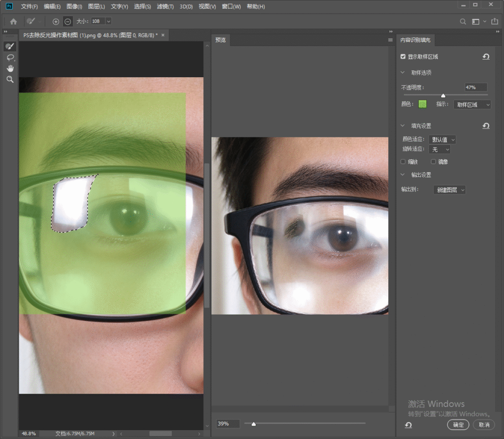Close the document tab PS去除反光操作素材图
This screenshot has width=504, height=439.
[x=163, y=35]
